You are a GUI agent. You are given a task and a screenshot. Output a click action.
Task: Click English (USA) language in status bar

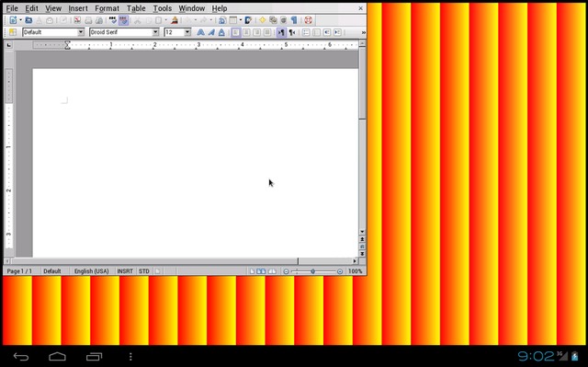[x=92, y=271]
